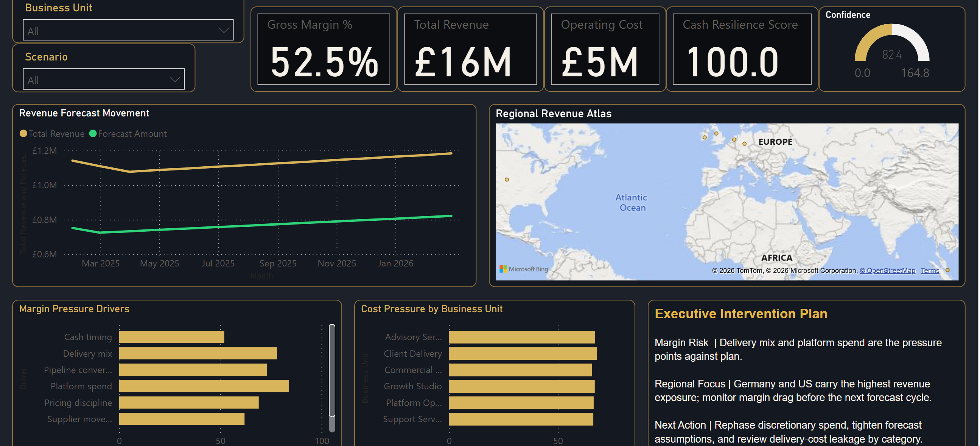The width and height of the screenshot is (980, 446).
Task: Open the Business Unit dropdown
Action: [128, 30]
